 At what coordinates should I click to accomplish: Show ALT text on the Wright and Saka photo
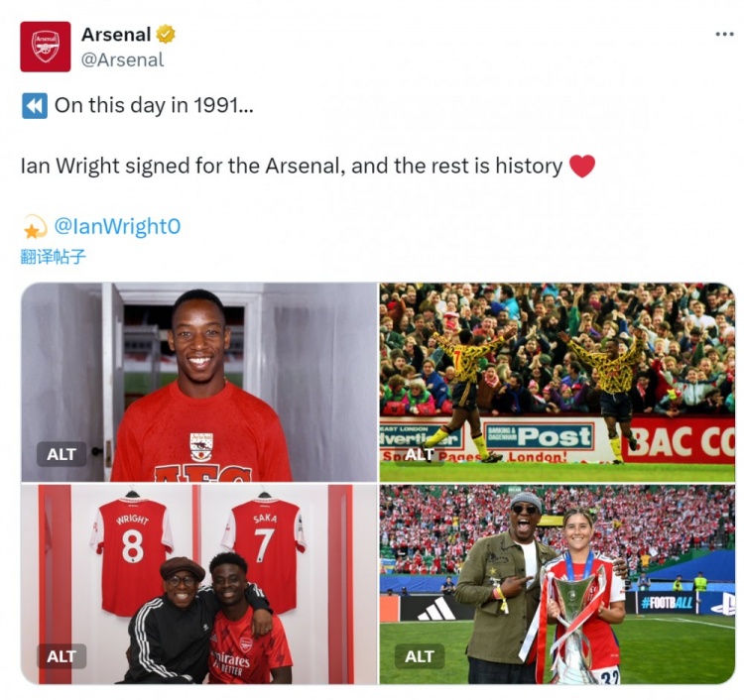click(x=62, y=656)
